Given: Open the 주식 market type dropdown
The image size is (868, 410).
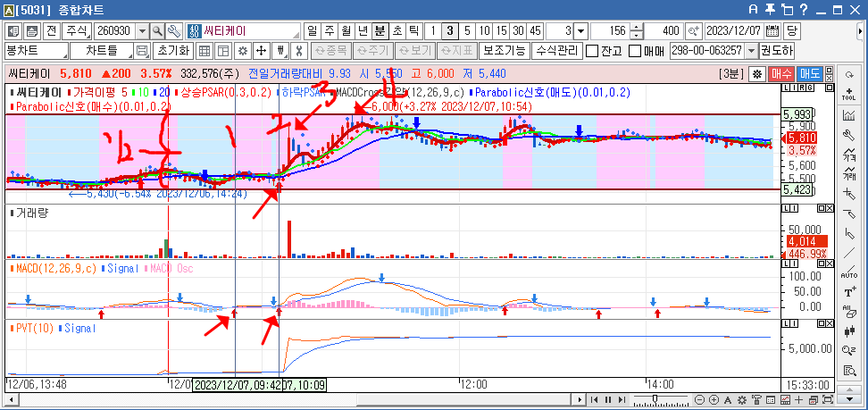Looking at the screenshot, I should pyautogui.click(x=77, y=30).
